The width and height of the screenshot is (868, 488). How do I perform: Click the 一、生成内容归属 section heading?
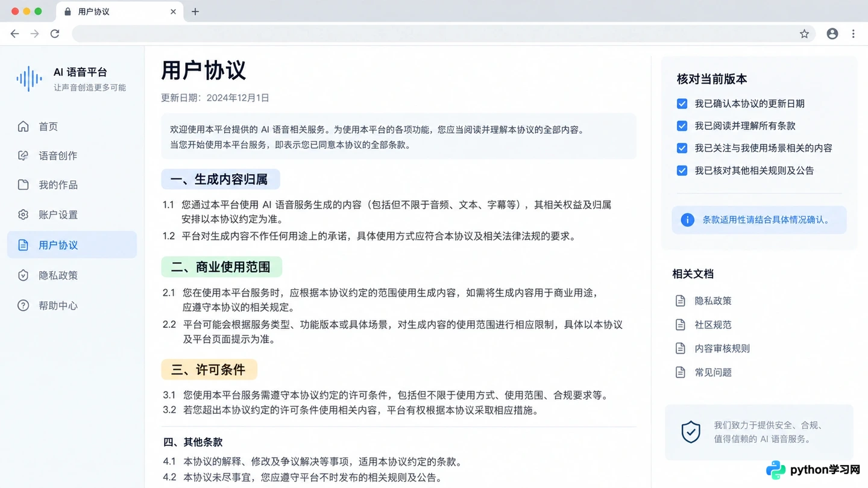(221, 180)
